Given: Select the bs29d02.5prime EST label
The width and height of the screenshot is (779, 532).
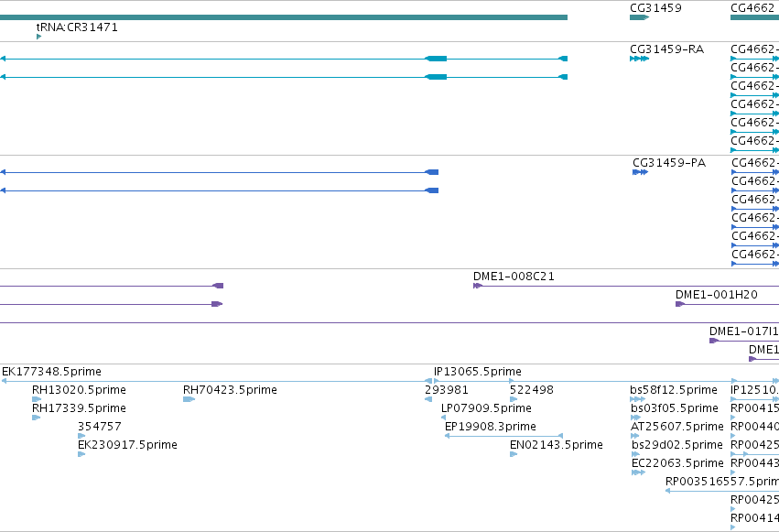Looking at the screenshot, I should pyautogui.click(x=677, y=445).
